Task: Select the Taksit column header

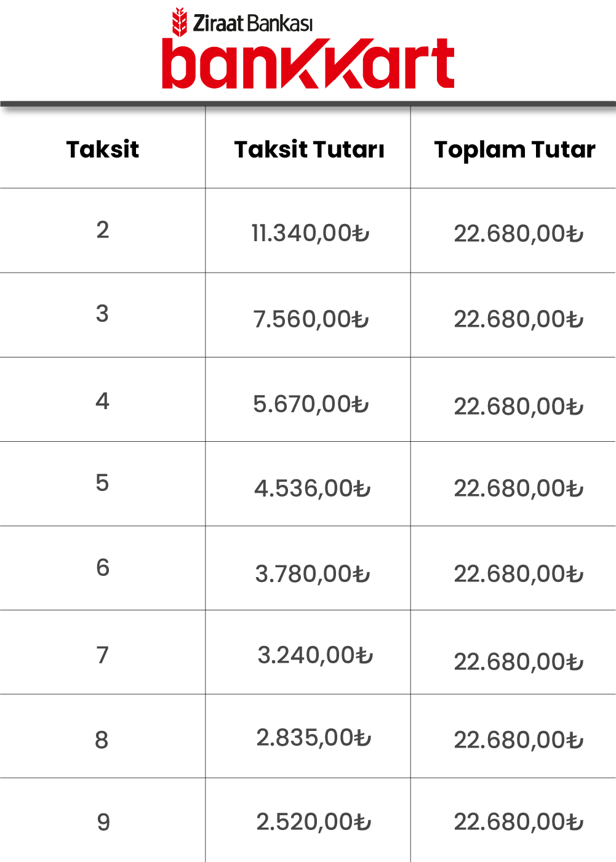Action: (103, 150)
